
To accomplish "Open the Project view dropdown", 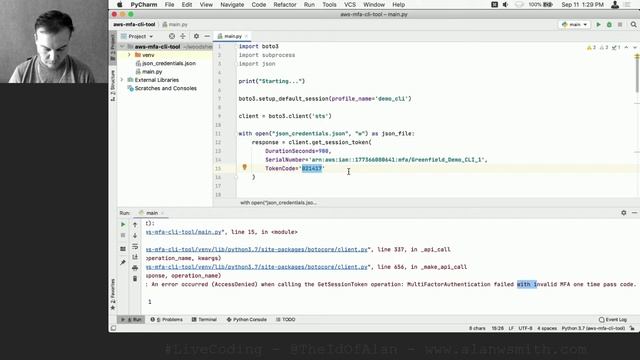I will (x=137, y=36).
